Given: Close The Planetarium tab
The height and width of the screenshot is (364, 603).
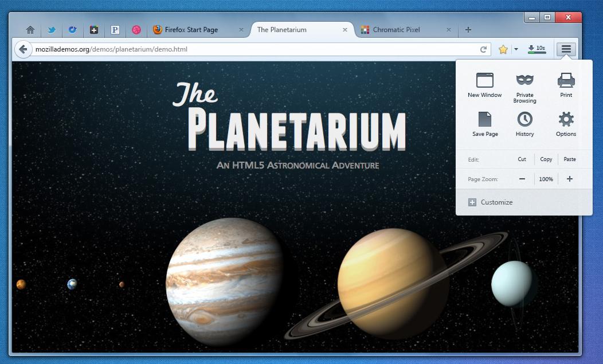Looking at the screenshot, I should click(x=345, y=30).
